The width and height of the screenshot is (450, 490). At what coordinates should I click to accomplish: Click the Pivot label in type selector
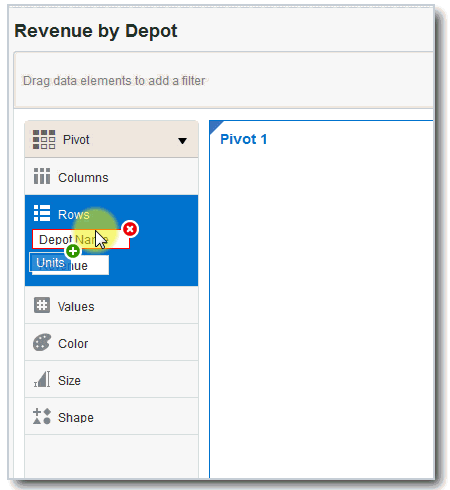tap(76, 140)
